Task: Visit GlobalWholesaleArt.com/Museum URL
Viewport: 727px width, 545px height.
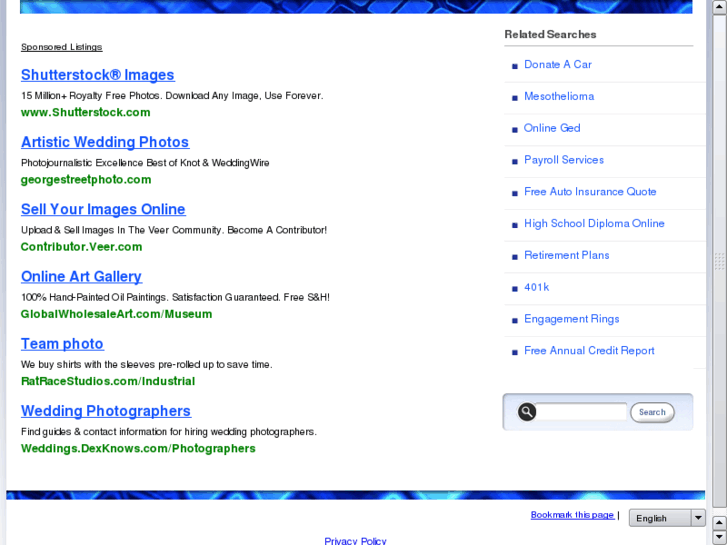Action: [x=116, y=314]
